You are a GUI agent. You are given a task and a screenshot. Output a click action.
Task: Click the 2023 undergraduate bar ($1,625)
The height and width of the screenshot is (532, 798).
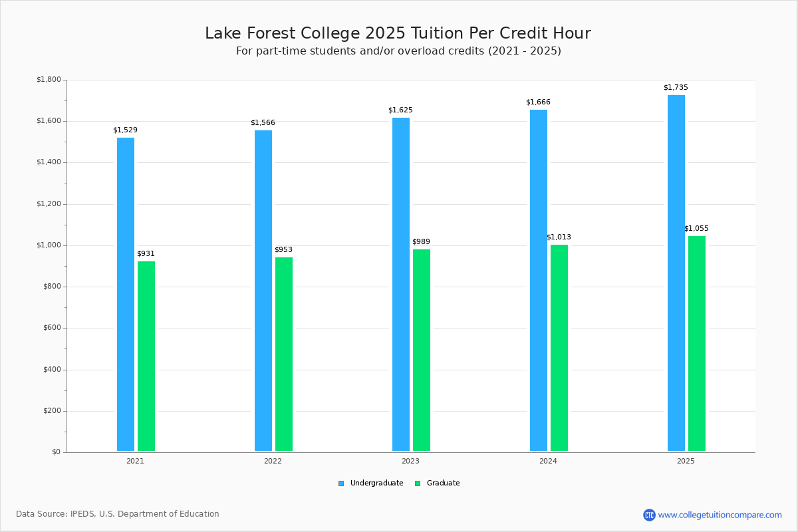click(401, 284)
